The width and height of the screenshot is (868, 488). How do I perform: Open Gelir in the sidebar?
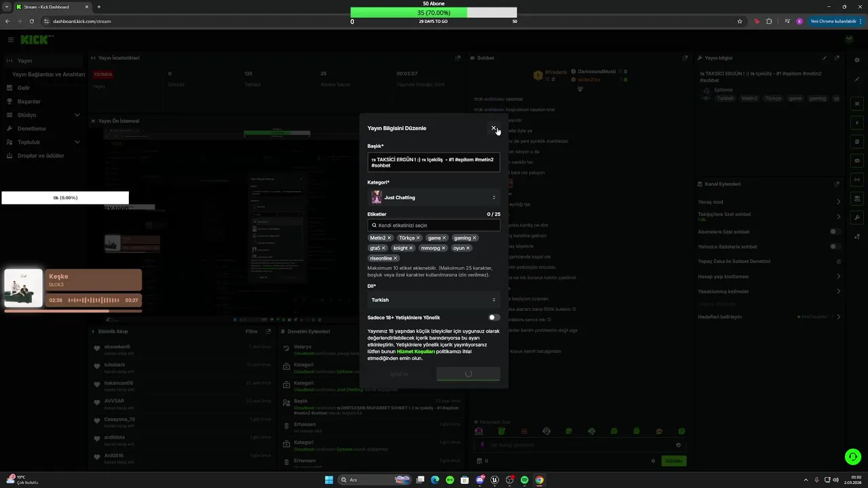(x=44, y=88)
